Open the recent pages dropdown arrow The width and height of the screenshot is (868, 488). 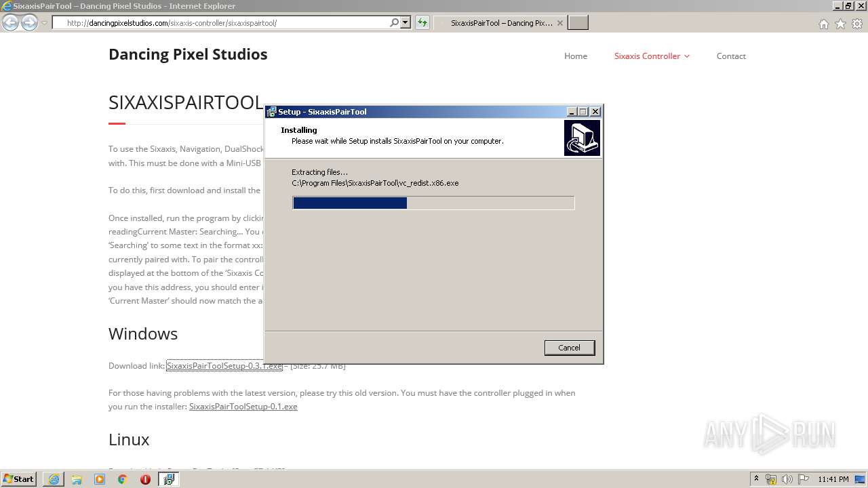(44, 23)
